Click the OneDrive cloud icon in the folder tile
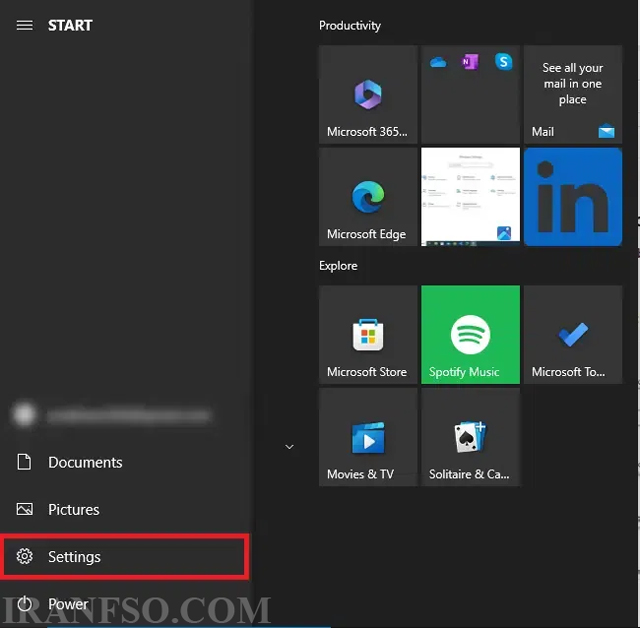 (x=438, y=62)
